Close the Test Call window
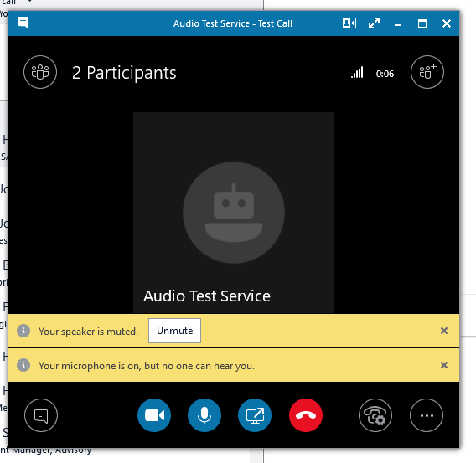 click(x=446, y=23)
